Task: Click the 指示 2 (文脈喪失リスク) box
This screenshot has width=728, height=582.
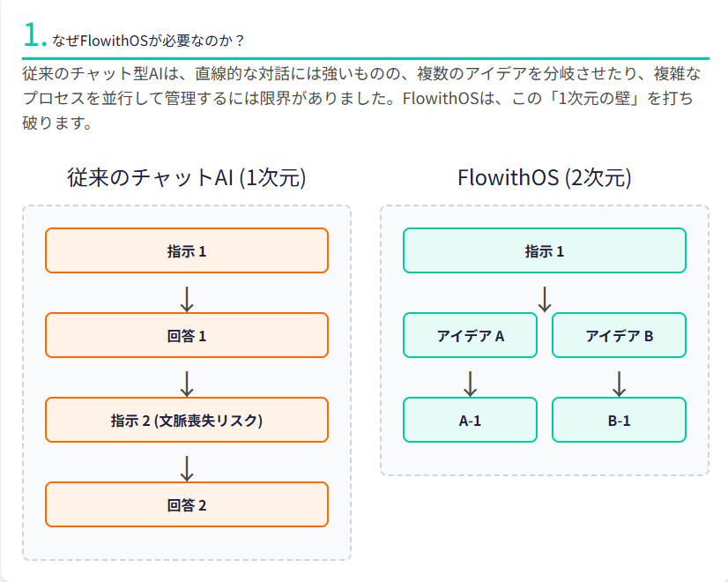Action: [187, 420]
